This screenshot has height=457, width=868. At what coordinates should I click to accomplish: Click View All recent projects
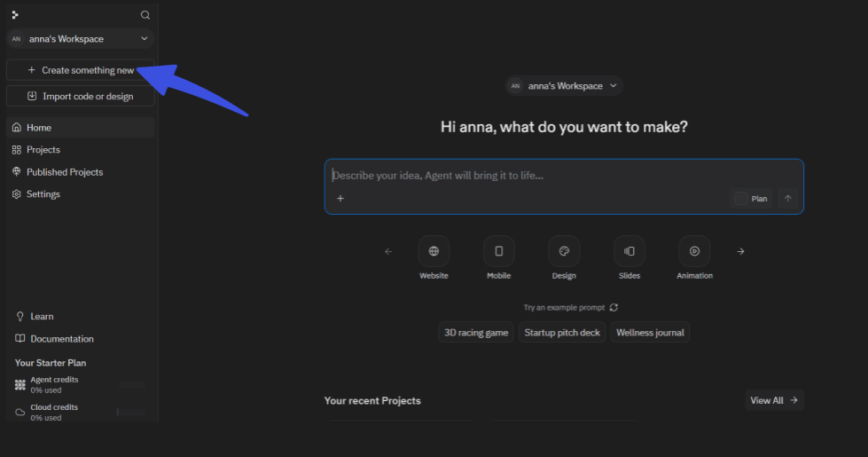pos(774,400)
